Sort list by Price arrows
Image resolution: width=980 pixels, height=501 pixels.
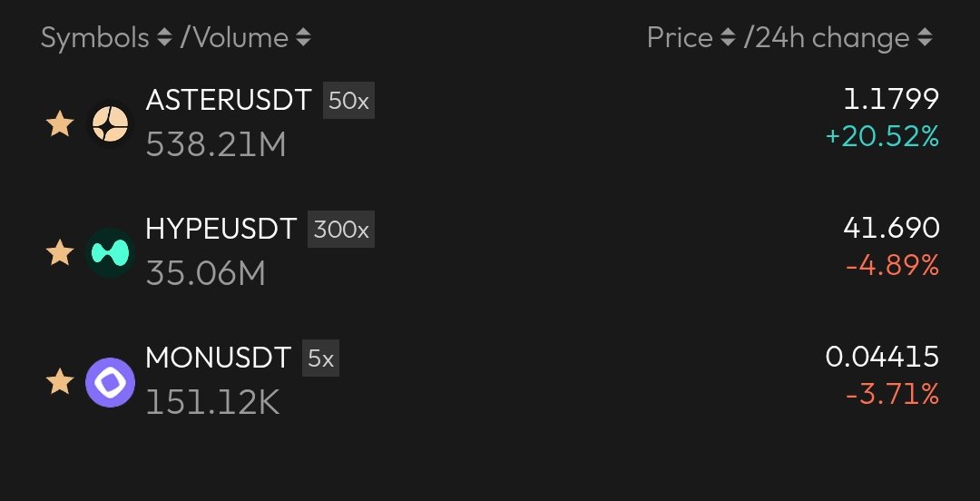(x=728, y=38)
